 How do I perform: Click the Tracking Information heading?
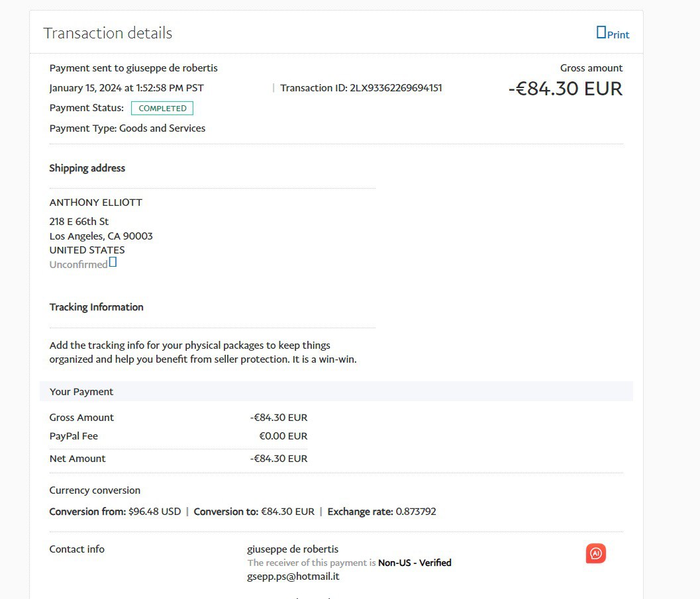[x=97, y=307]
